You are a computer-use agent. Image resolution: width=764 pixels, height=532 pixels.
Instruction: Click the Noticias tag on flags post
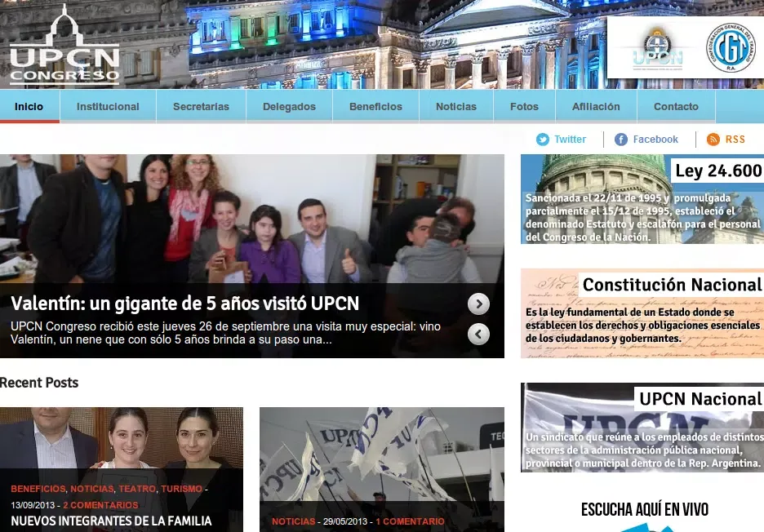tap(293, 521)
